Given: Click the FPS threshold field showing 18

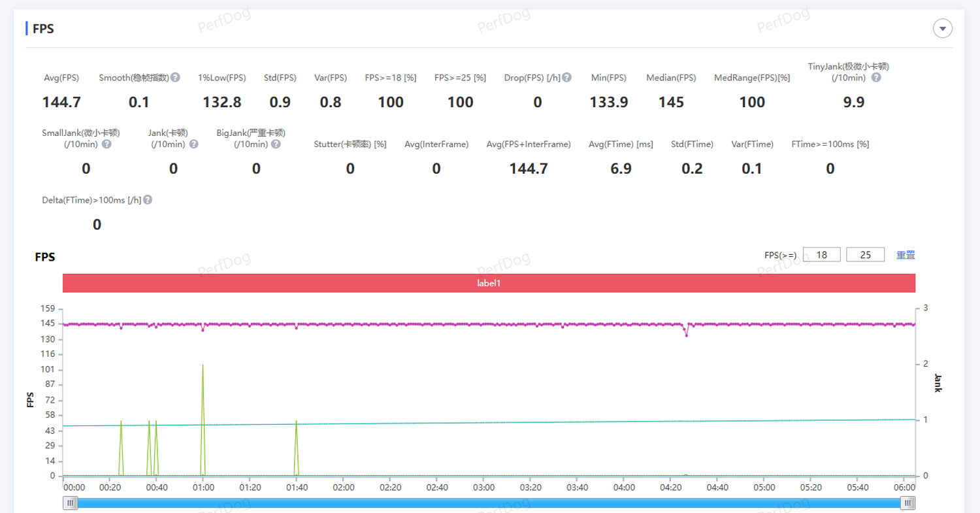Looking at the screenshot, I should point(822,255).
